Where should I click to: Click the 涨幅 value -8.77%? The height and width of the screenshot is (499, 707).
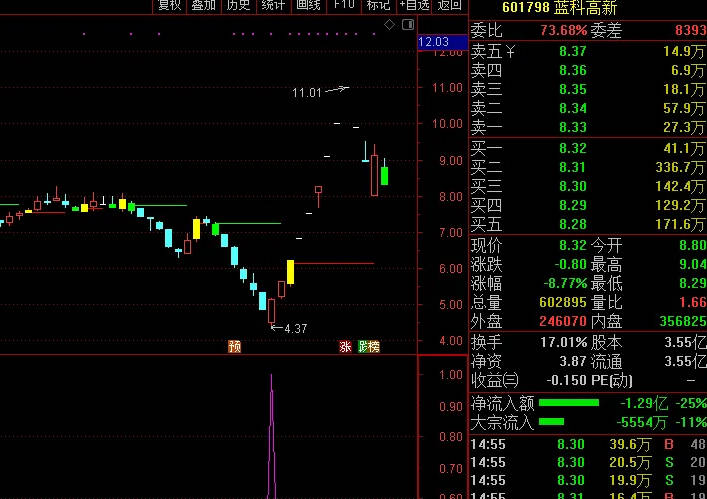565,284
